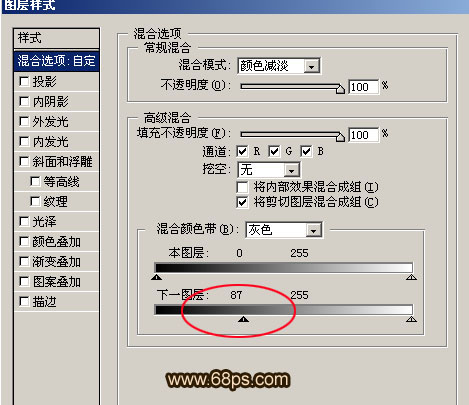
Task: Select the 描边 stroke style entry
Action: point(56,302)
